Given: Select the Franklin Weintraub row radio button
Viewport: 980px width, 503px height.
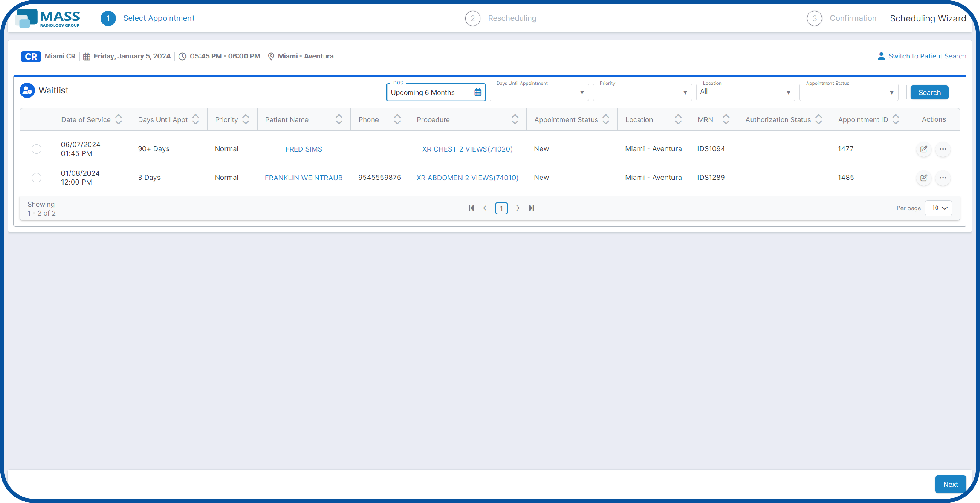Looking at the screenshot, I should pyautogui.click(x=36, y=178).
